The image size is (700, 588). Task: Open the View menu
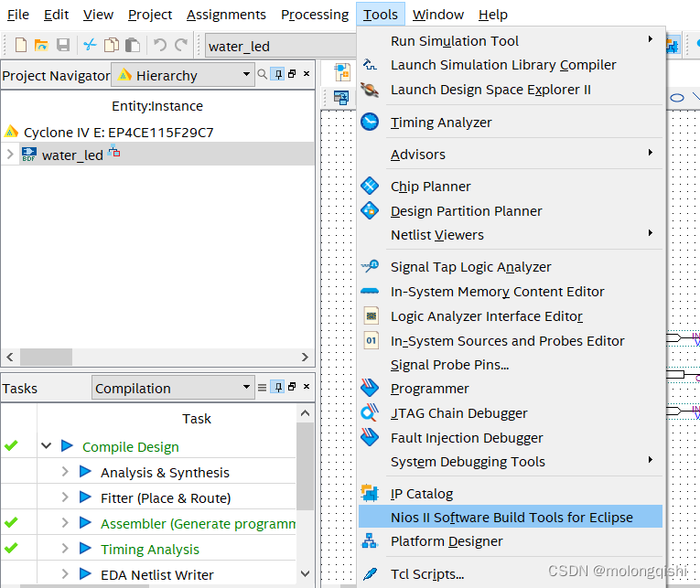pos(98,15)
